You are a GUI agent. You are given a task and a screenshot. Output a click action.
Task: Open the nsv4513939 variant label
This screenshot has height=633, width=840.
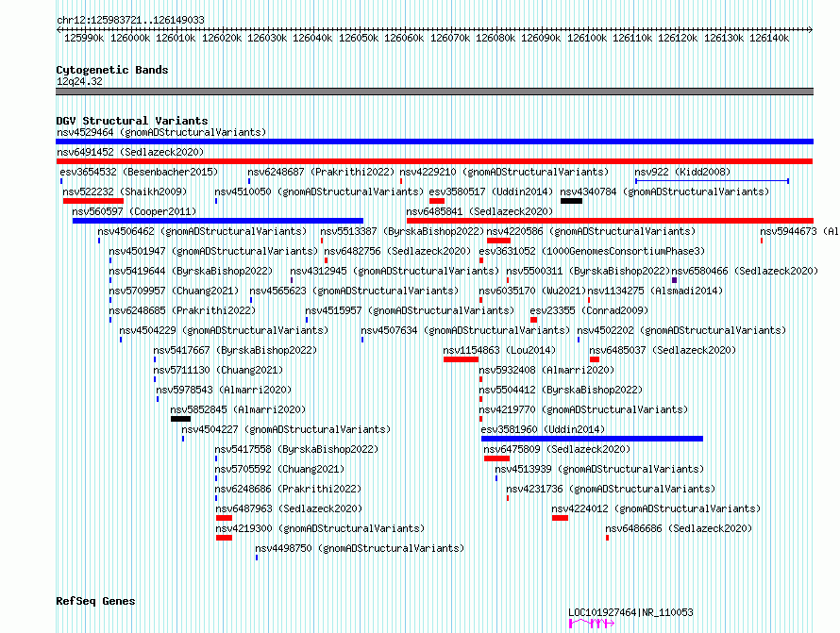pos(599,469)
